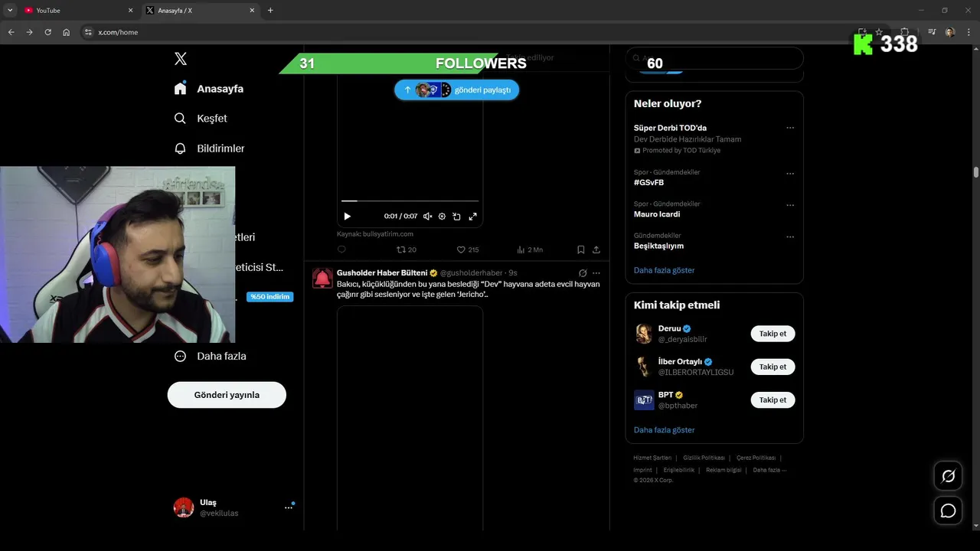
Task: Open options for #GSvFB trend
Action: click(x=790, y=174)
